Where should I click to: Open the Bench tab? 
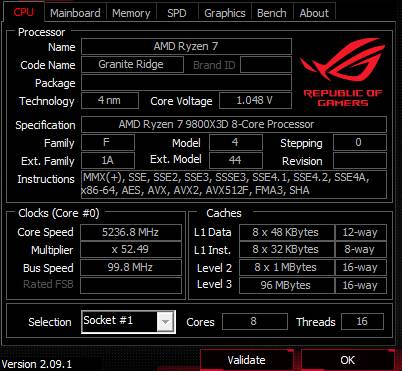[272, 13]
